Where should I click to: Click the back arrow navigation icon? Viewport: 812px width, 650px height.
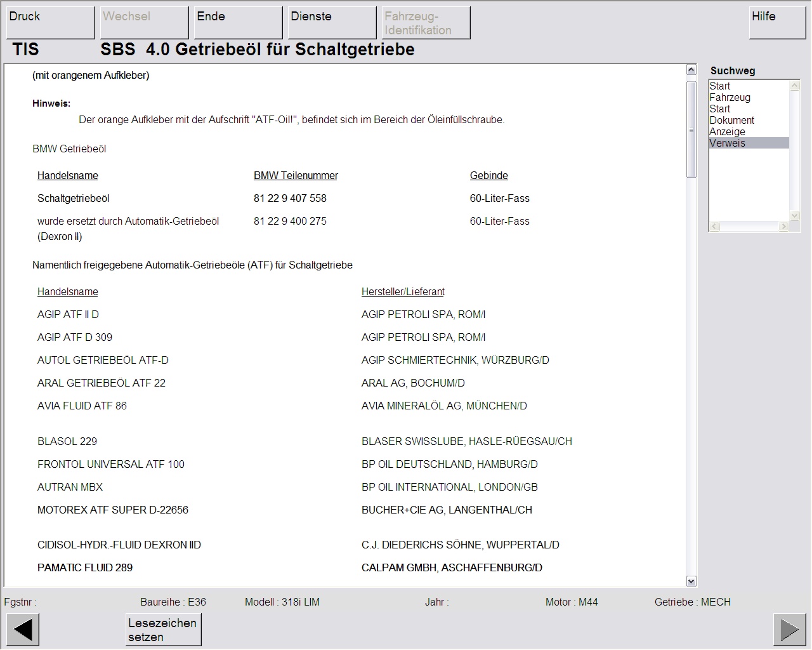[22, 630]
